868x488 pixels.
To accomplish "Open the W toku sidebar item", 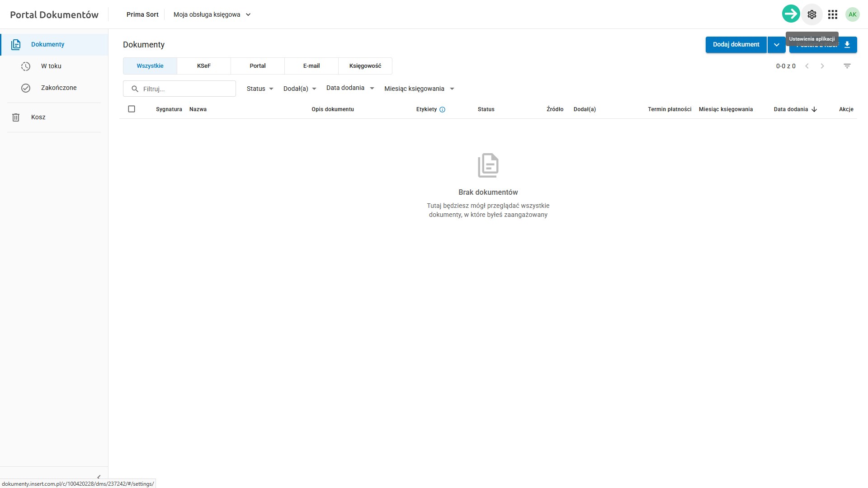I will click(51, 66).
